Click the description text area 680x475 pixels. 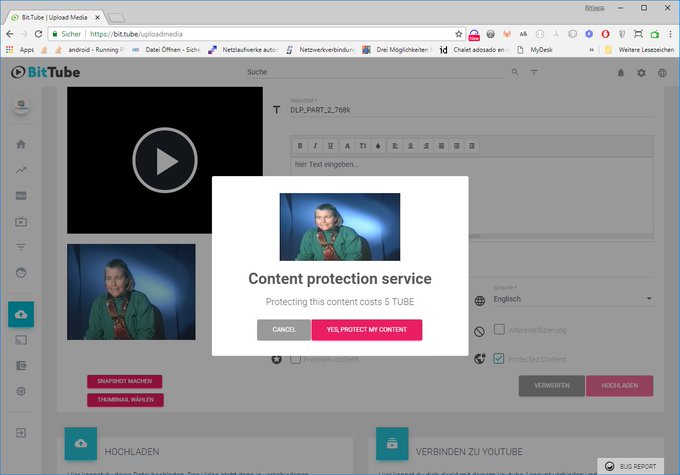(x=472, y=196)
